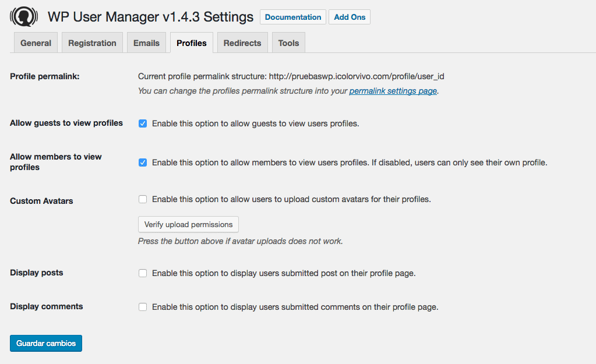
Task: Click the WP User Manager v1.4.3 Settings heading
Action: point(150,17)
